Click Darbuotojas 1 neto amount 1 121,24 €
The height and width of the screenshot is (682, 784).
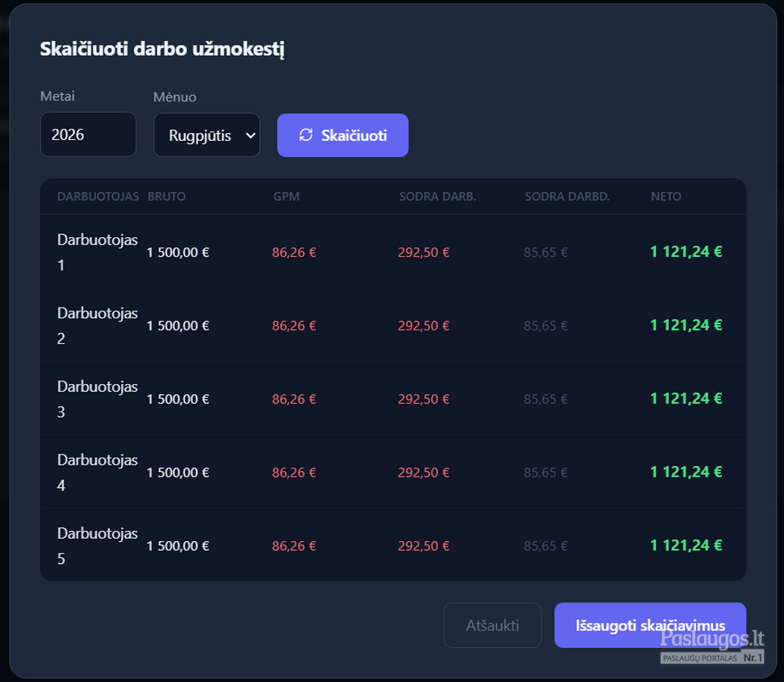(x=686, y=252)
